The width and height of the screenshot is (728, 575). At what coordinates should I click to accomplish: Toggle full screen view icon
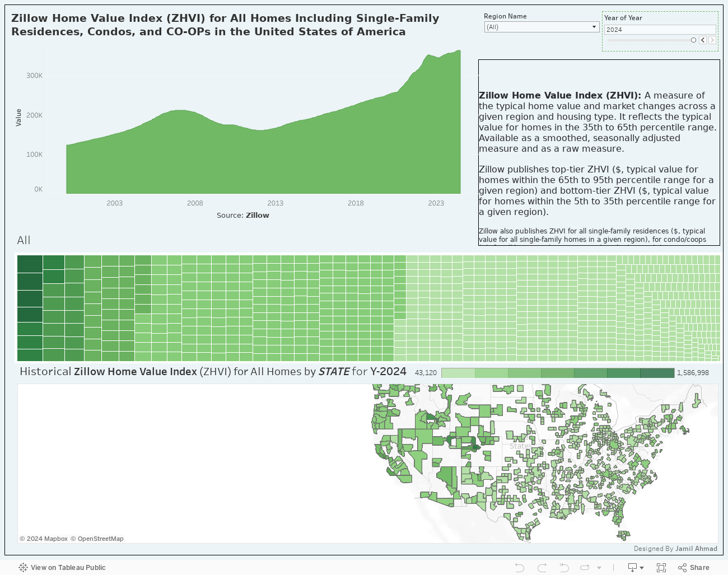click(x=661, y=568)
